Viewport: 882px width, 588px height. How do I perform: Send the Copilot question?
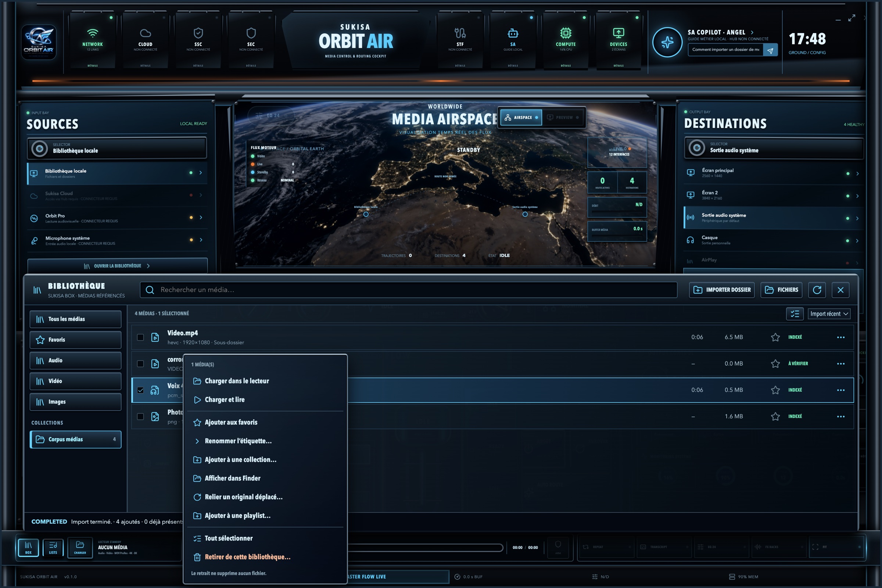770,50
